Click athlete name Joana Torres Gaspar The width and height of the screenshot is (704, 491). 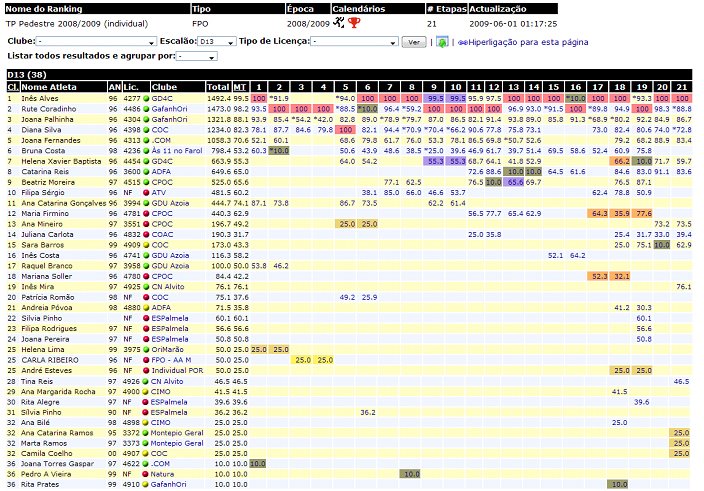point(57,464)
